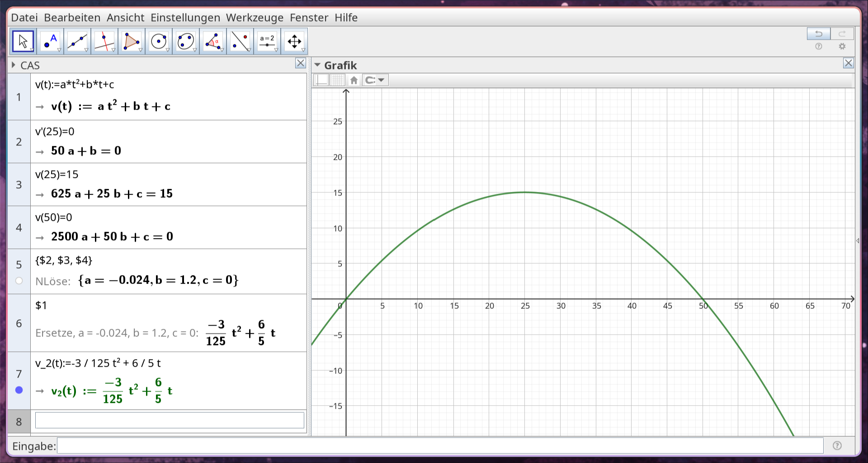Click the output 625 a + 25 b + c = 15
Viewport: 868px width, 463px height.
coord(112,194)
